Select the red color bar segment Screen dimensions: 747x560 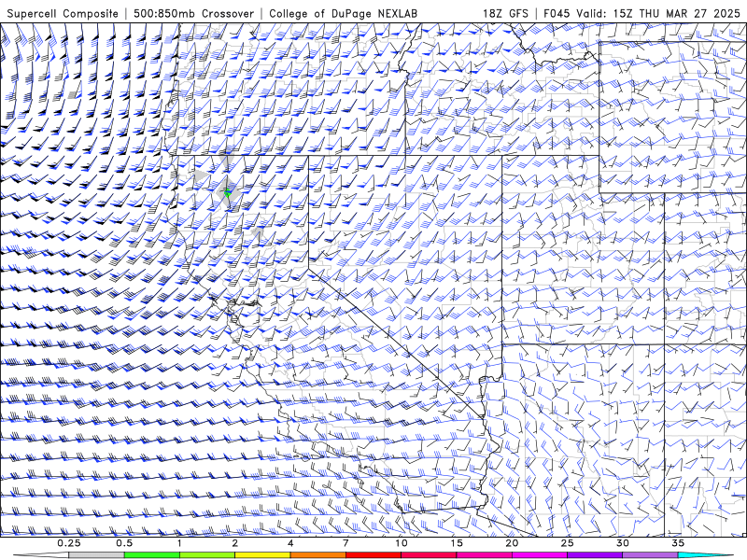[x=373, y=555]
